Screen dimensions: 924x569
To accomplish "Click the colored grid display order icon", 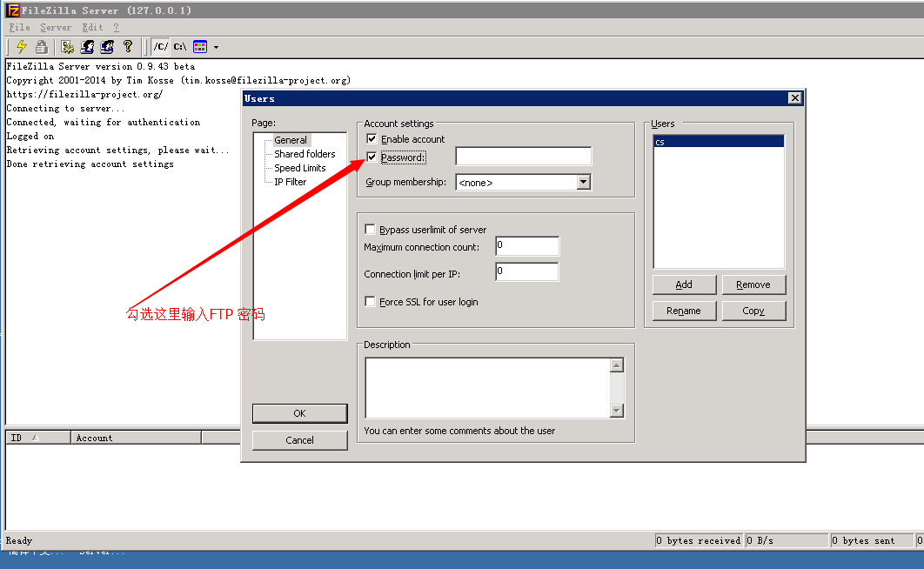I will coord(200,46).
